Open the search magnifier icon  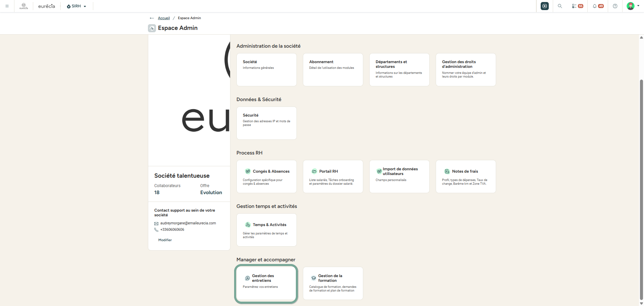560,6
